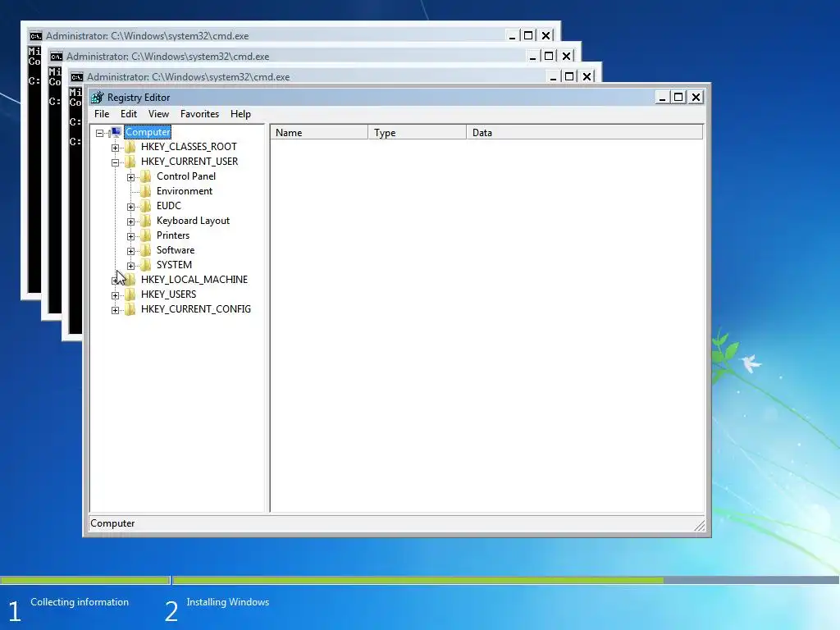The image size is (840, 630).
Task: Click the Computer path in status bar
Action: click(x=112, y=523)
